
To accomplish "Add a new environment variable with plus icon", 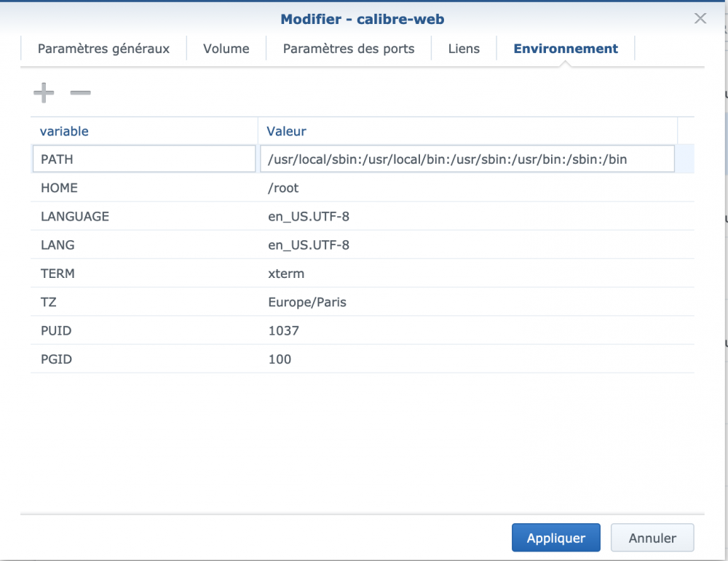I will tap(44, 93).
